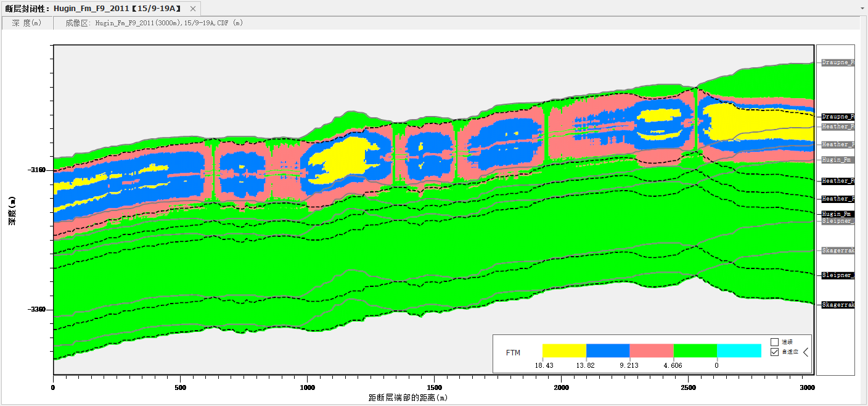Click the 0 value on the legend
This screenshot has width=868, height=406.
[717, 365]
